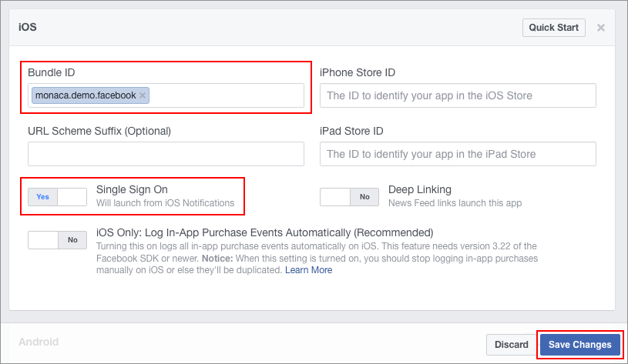Open the Learn More link
This screenshot has width=628, height=364.
(308, 270)
